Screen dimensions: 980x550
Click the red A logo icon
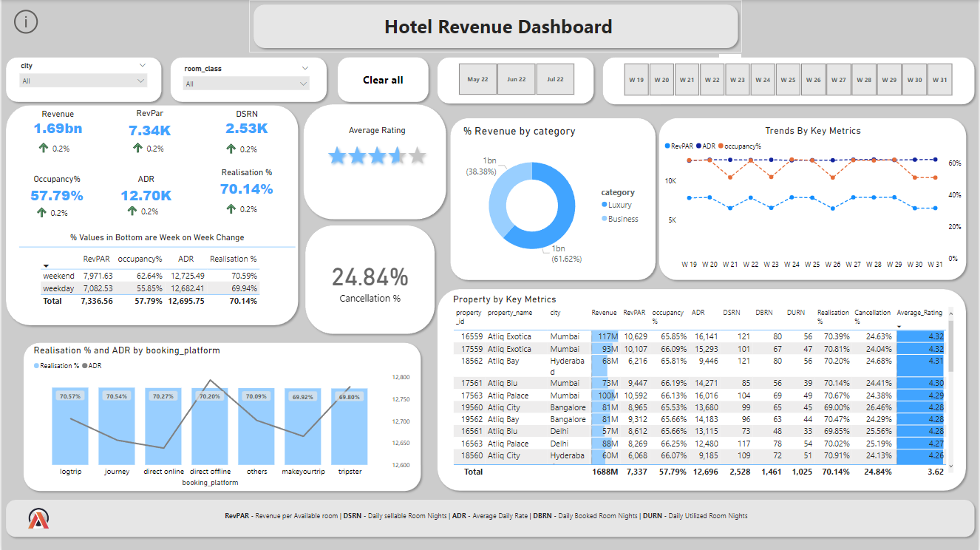tap(38, 519)
